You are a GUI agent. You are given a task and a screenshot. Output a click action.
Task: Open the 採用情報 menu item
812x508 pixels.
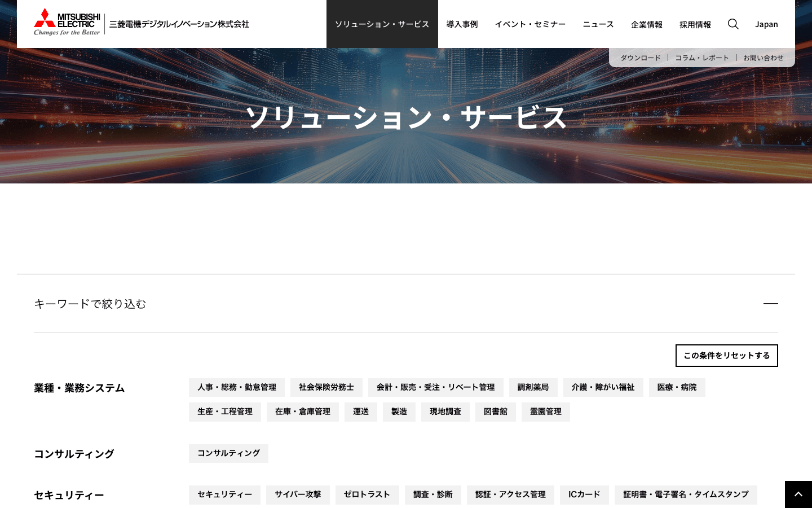point(695,24)
